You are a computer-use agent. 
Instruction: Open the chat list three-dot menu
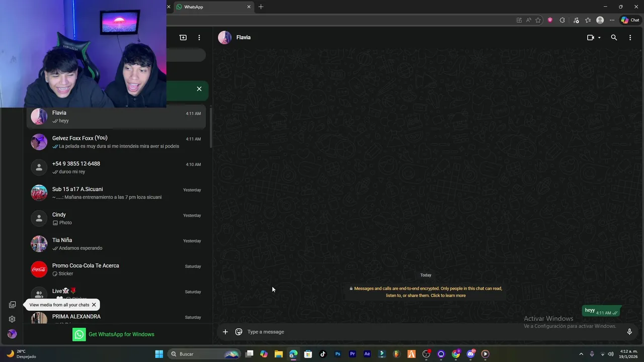199,38
